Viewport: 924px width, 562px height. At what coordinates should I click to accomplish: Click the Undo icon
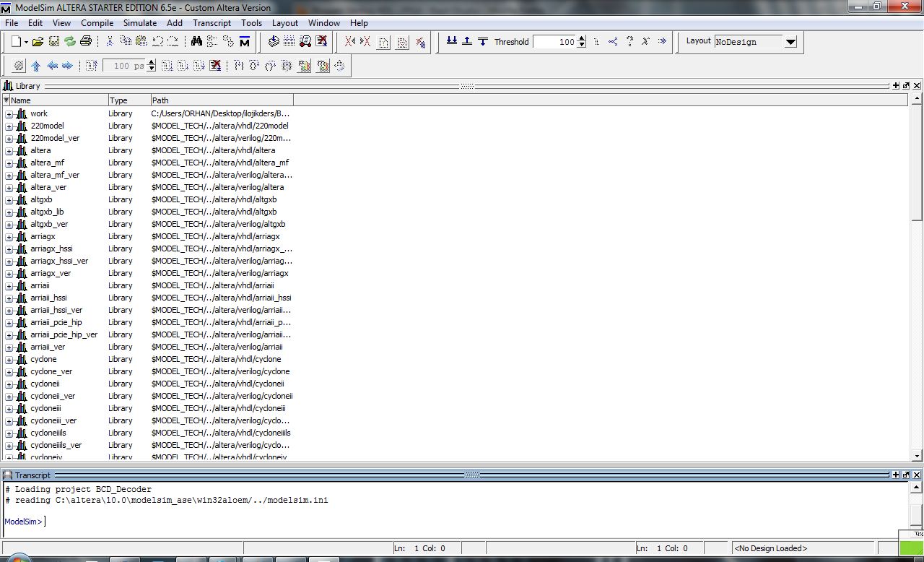coord(157,42)
